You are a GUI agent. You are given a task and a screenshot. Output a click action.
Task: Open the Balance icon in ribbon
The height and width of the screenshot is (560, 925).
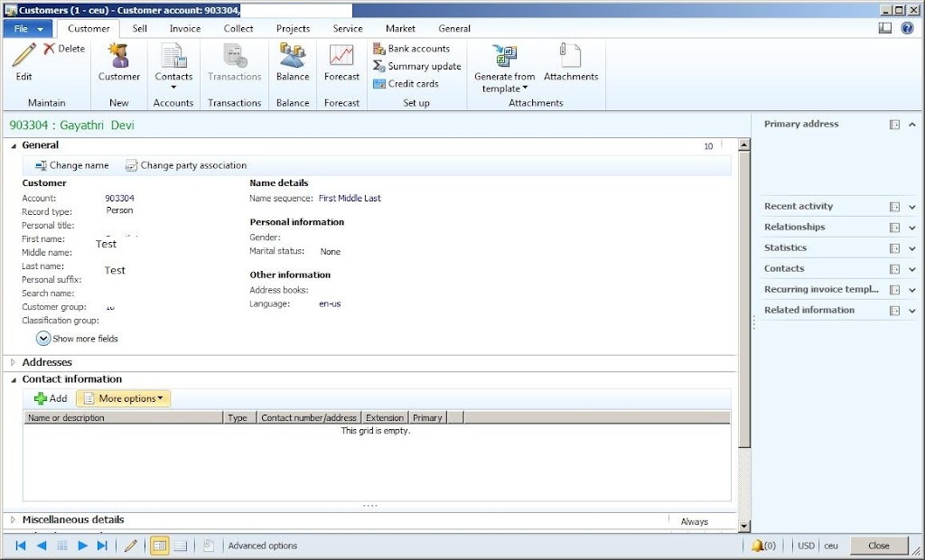pyautogui.click(x=293, y=55)
